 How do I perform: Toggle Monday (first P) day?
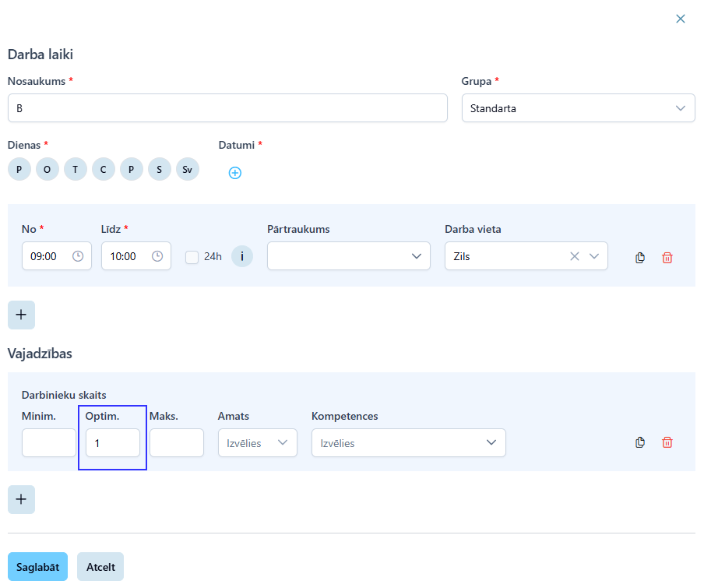(19, 169)
